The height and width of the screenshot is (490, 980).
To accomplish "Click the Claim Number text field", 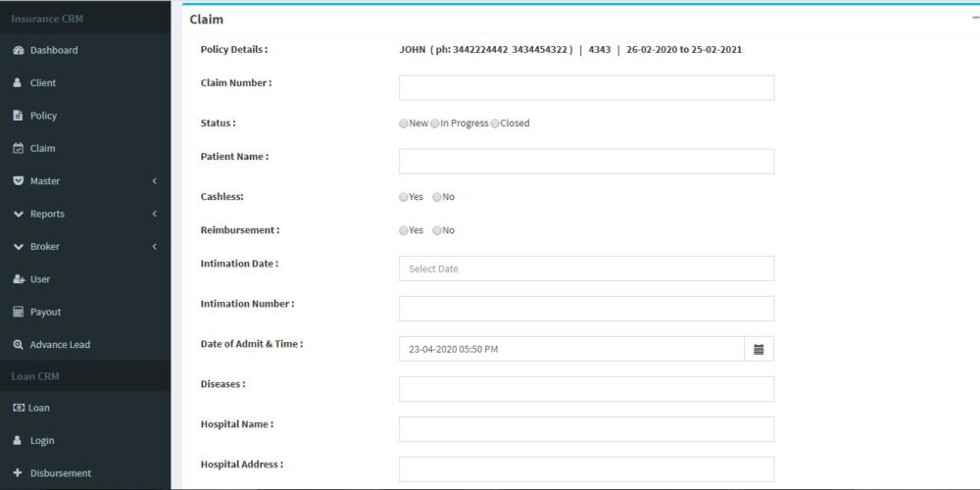I will click(586, 88).
